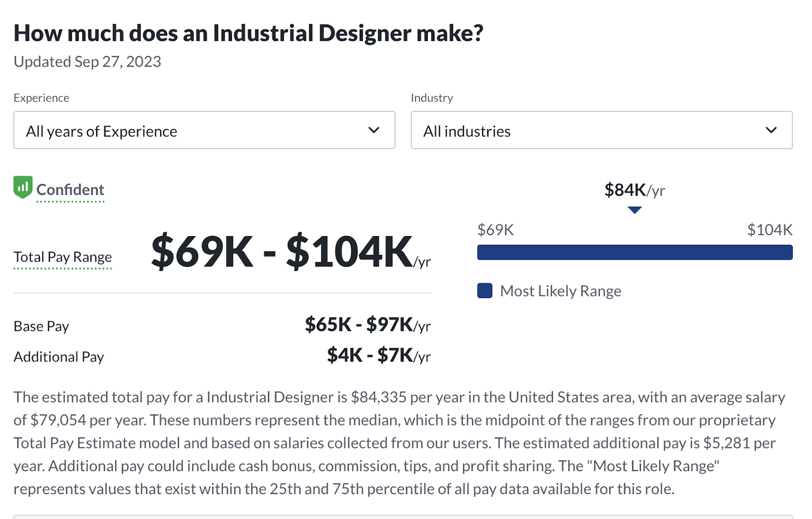Click the Most Likely Range legend square

click(x=485, y=291)
